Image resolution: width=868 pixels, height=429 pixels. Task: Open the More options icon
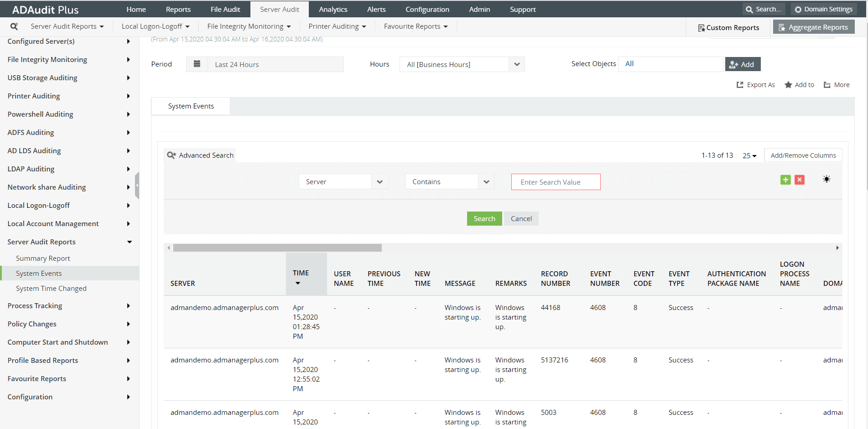(827, 85)
